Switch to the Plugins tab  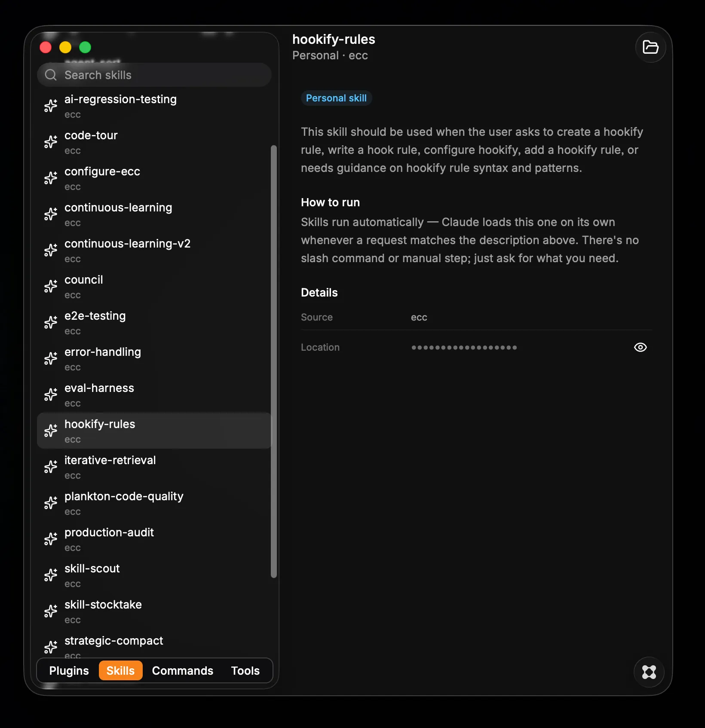pos(69,671)
